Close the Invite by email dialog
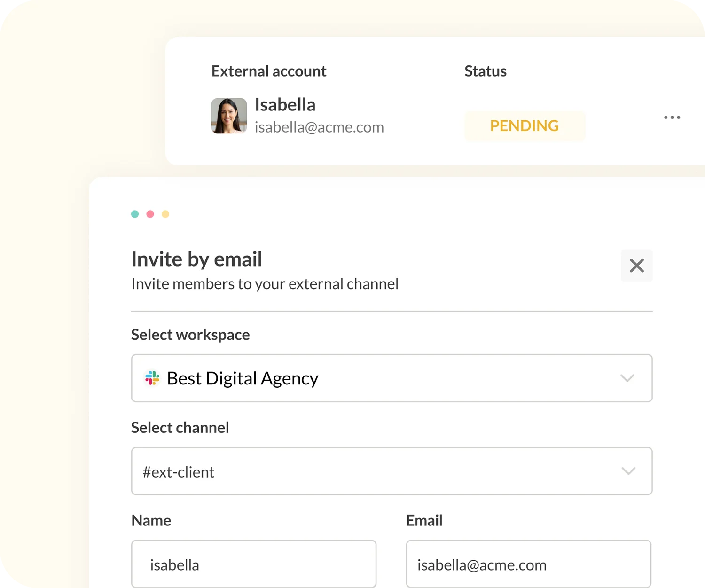 point(637,266)
